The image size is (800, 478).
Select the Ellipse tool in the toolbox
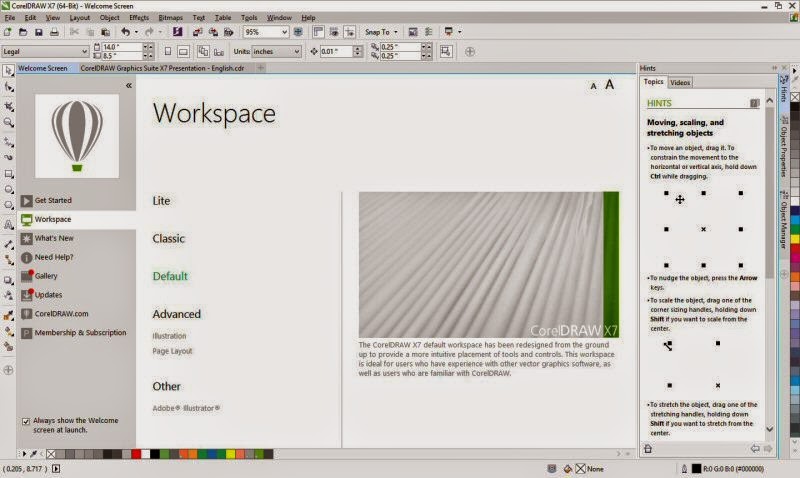click(8, 190)
